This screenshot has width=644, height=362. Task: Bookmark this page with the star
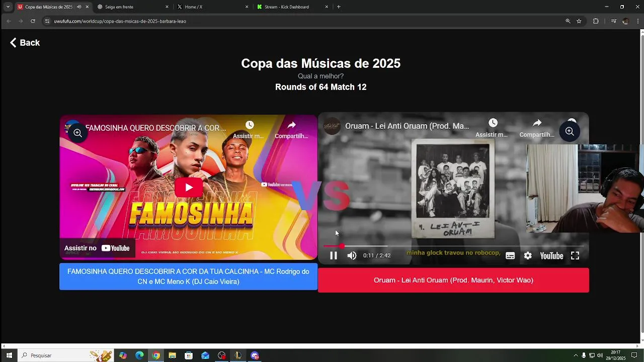[579, 21]
